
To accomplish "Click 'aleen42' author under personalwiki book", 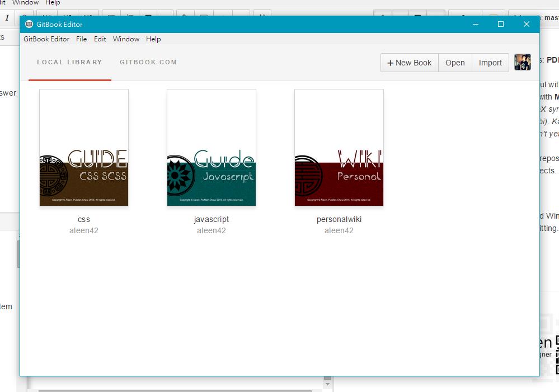I will click(x=339, y=230).
